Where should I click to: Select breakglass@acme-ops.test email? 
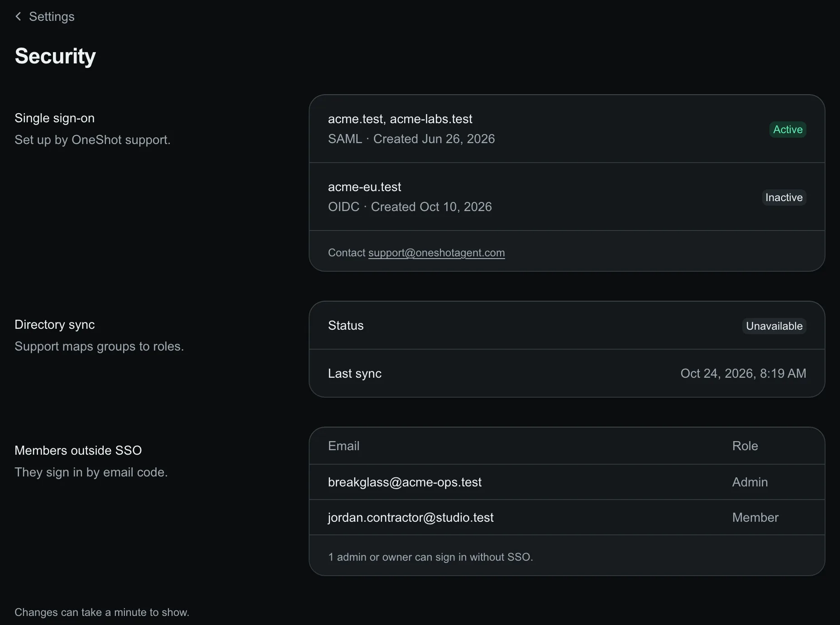click(x=405, y=482)
